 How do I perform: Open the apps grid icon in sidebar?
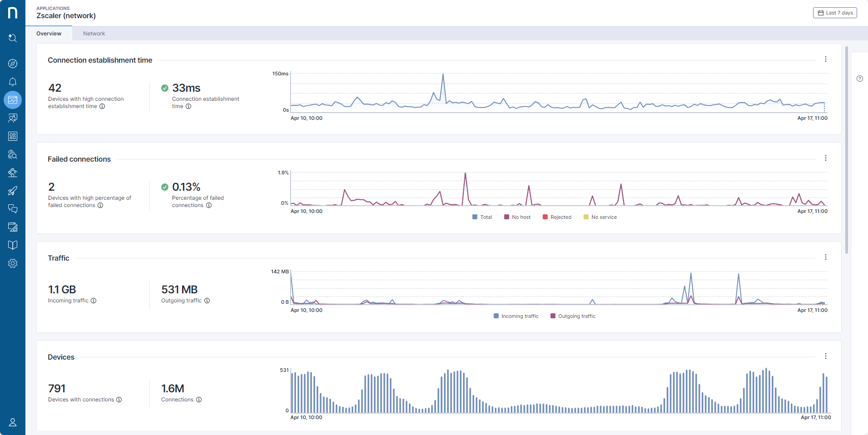click(13, 136)
